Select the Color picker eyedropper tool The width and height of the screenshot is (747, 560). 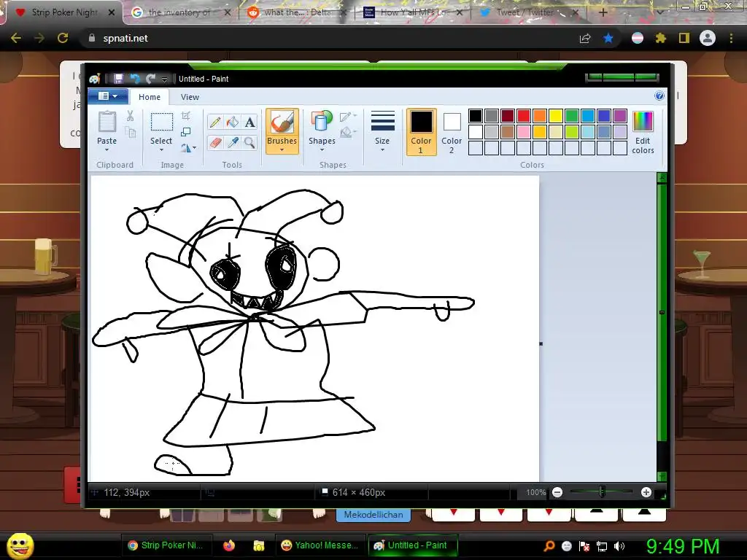click(x=233, y=142)
